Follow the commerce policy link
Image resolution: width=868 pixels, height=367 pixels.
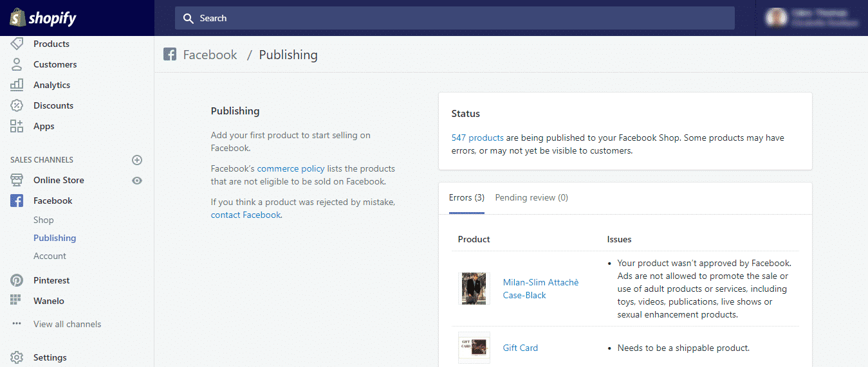coord(291,168)
